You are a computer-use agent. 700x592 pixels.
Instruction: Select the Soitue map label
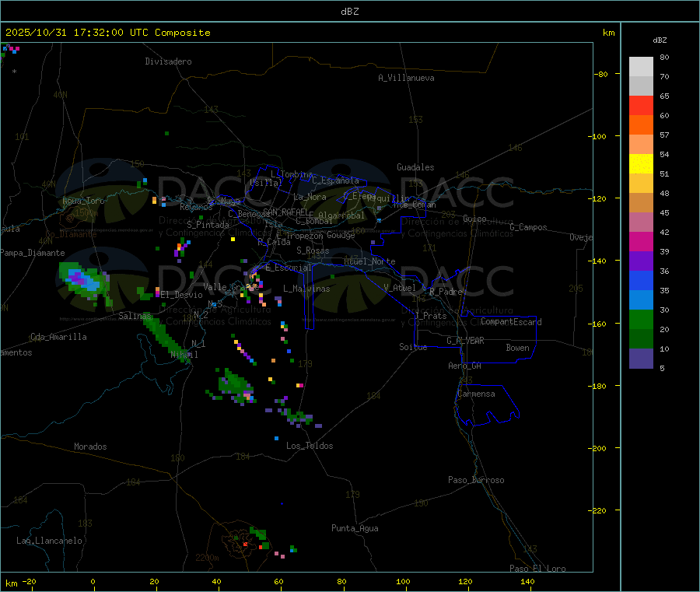(413, 347)
